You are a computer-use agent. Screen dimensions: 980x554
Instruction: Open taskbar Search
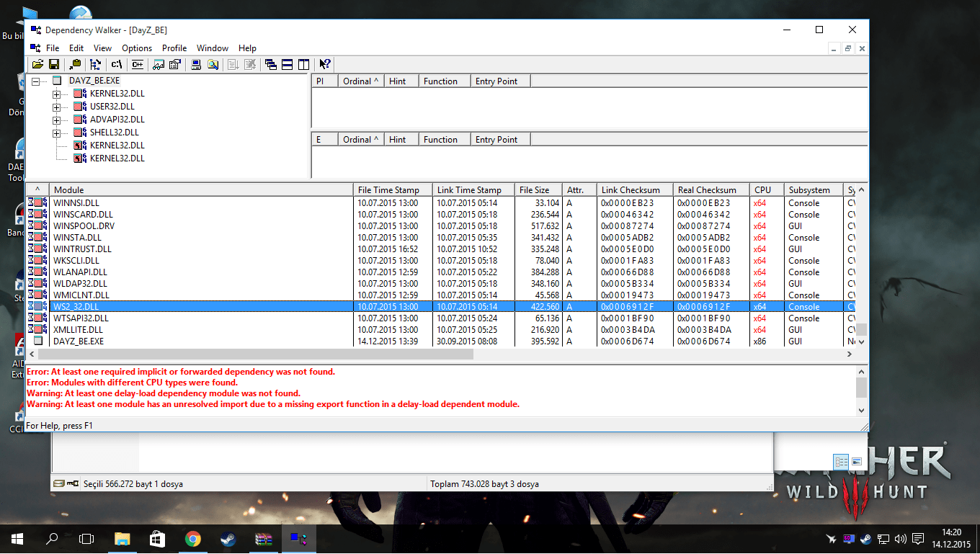tap(52, 539)
